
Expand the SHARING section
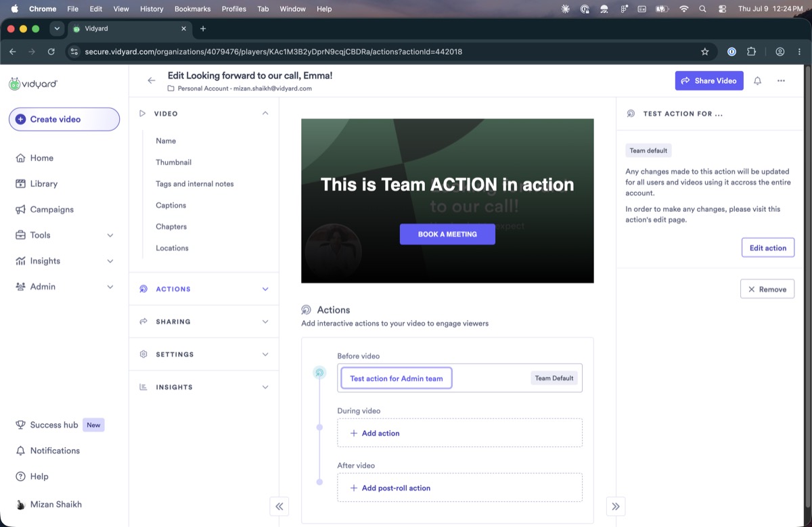[265, 321]
